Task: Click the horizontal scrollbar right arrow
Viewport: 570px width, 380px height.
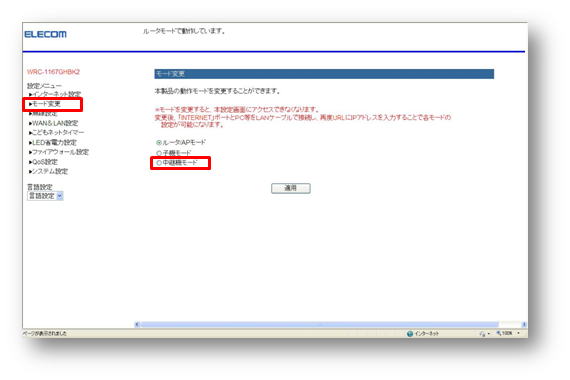Action: click(x=524, y=324)
